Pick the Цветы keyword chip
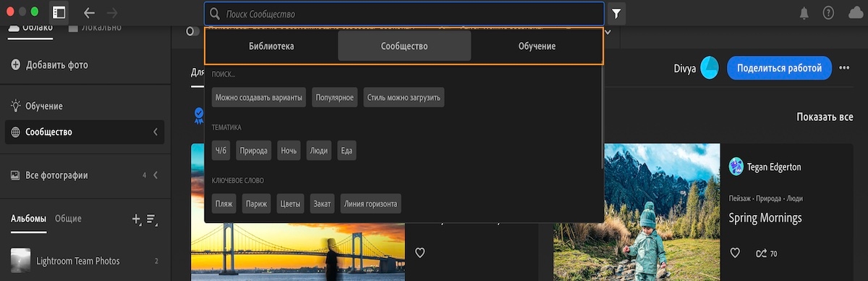The width and height of the screenshot is (868, 281). [x=290, y=204]
